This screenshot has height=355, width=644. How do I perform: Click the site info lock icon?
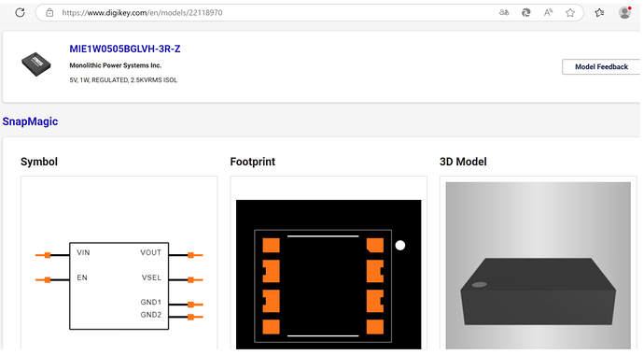click(x=49, y=13)
